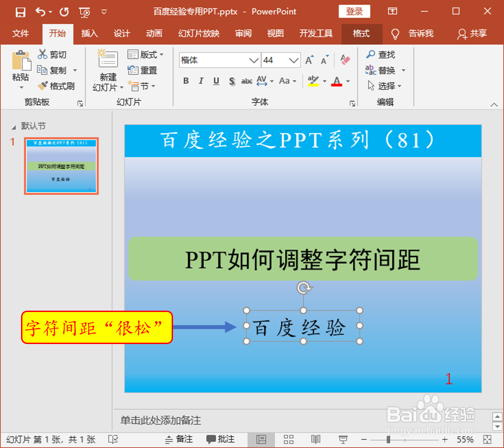Clear all formatting with the eraser icon
504x448 pixels.
[345, 60]
